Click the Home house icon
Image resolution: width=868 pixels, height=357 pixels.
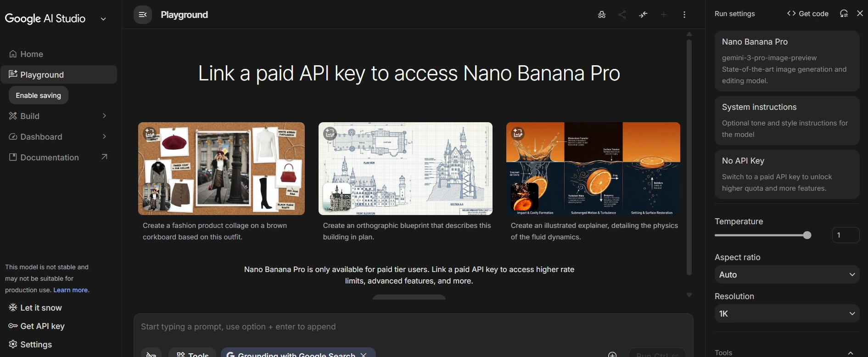pos(13,54)
